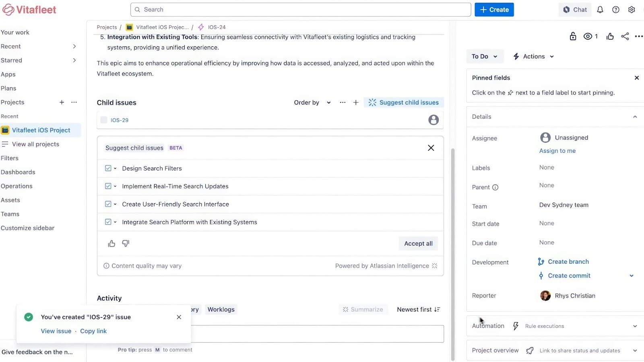This screenshot has height=362, width=644.
Task: Open the help question-mark icon
Action: [x=615, y=9]
